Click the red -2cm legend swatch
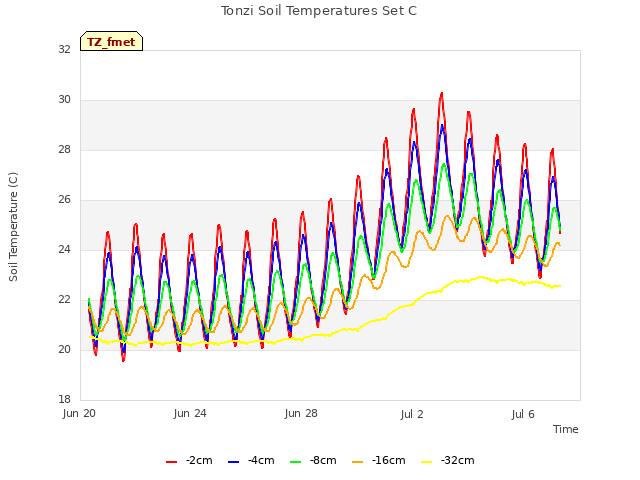640x480 pixels. (171, 462)
